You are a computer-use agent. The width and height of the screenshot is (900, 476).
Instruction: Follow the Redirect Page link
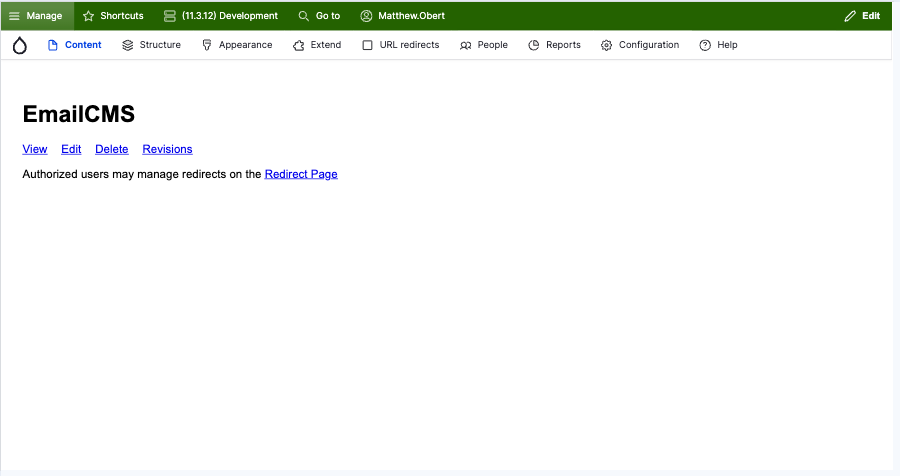[x=301, y=175]
